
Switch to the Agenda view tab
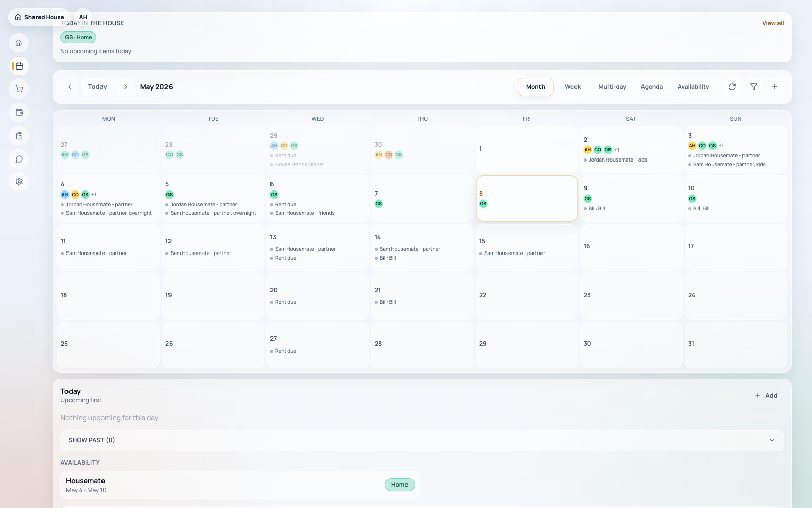(x=652, y=87)
